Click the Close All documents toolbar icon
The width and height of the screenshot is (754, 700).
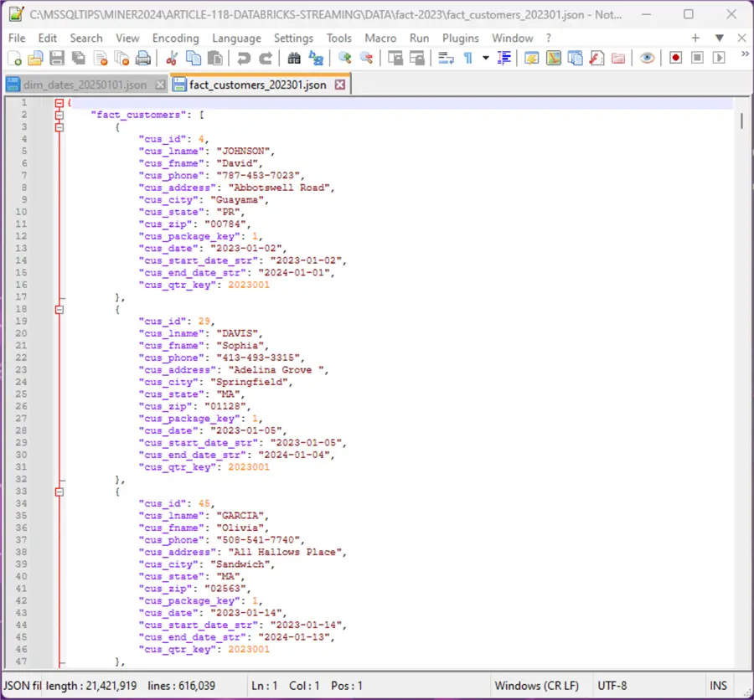(x=121, y=58)
